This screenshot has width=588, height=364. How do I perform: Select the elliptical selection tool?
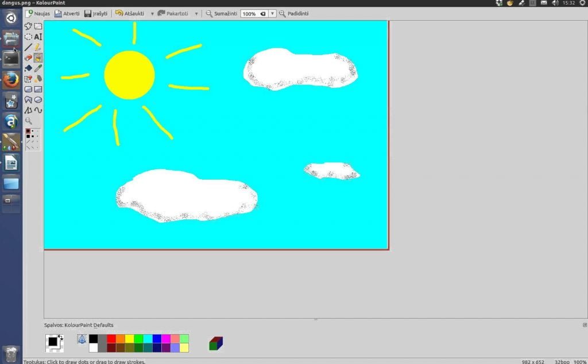point(28,37)
